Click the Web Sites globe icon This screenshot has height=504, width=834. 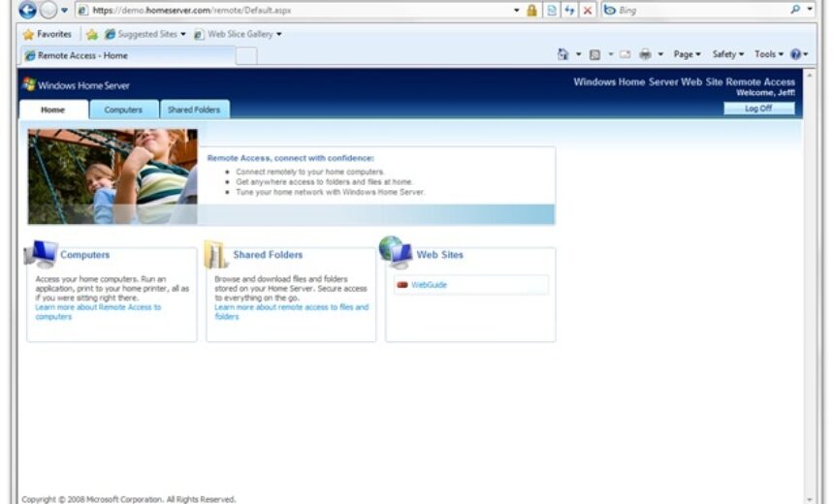coord(396,253)
